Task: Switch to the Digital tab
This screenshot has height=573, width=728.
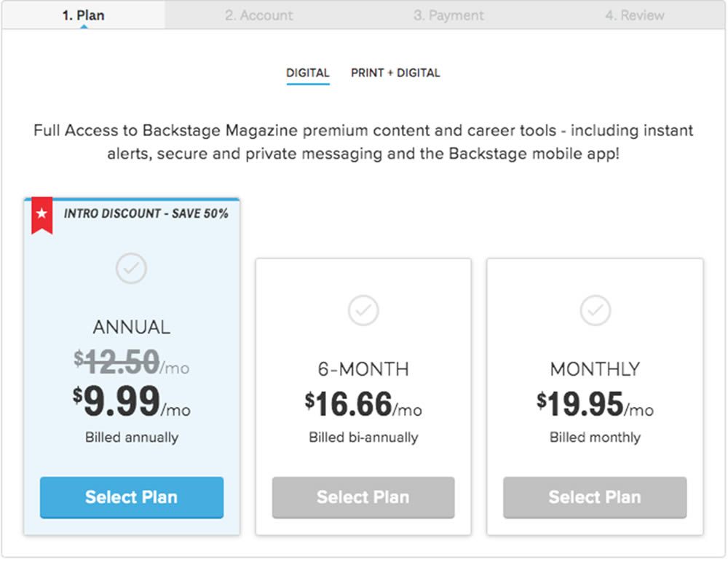Action: 307,73
